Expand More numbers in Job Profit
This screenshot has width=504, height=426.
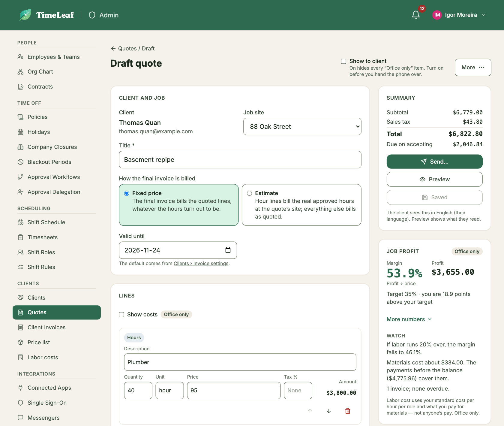[x=409, y=319]
